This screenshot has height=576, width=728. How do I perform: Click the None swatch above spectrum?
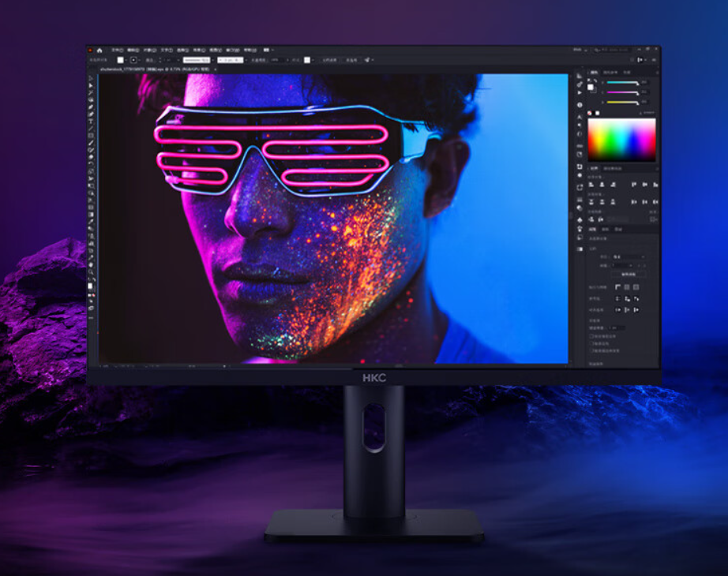tap(590, 113)
